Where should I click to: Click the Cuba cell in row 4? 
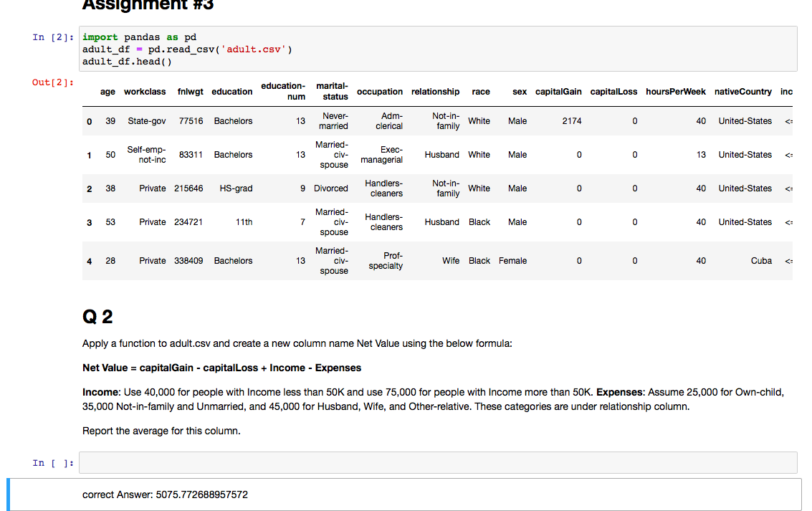[761, 260]
